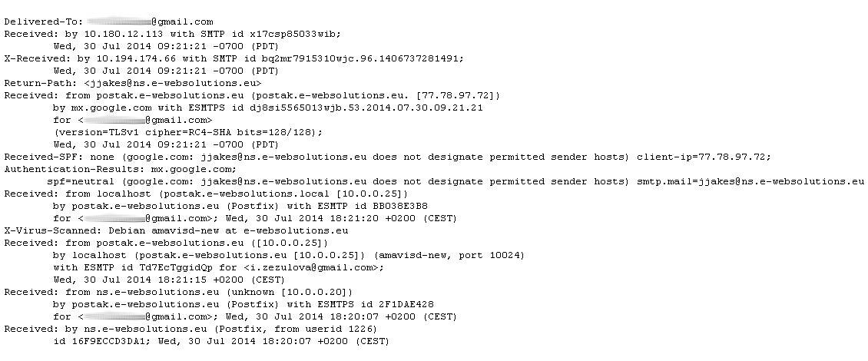Screen dimensions: 868x361
Task: Click the client-ip=77.78.97.72 value
Action: (704, 157)
